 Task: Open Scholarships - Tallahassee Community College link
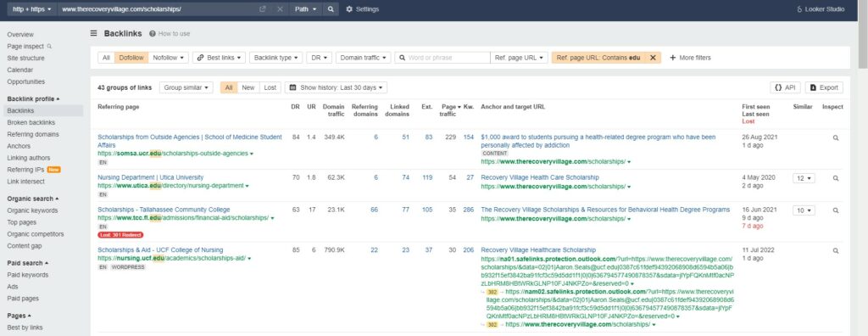coord(164,210)
